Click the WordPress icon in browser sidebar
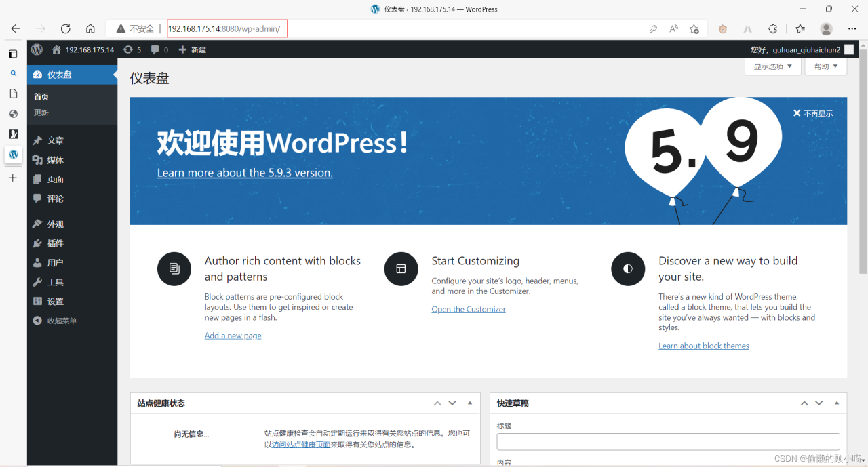Screen dimensions: 868x467 (x=13, y=155)
